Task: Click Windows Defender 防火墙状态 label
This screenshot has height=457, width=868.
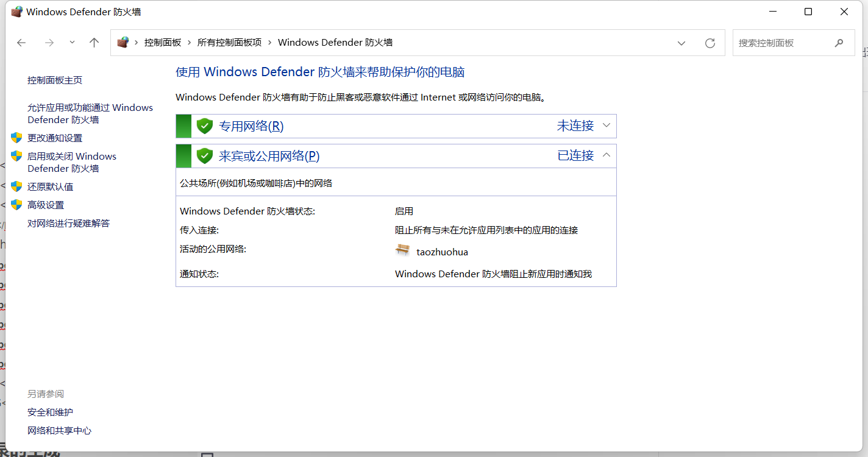Action: click(x=247, y=211)
